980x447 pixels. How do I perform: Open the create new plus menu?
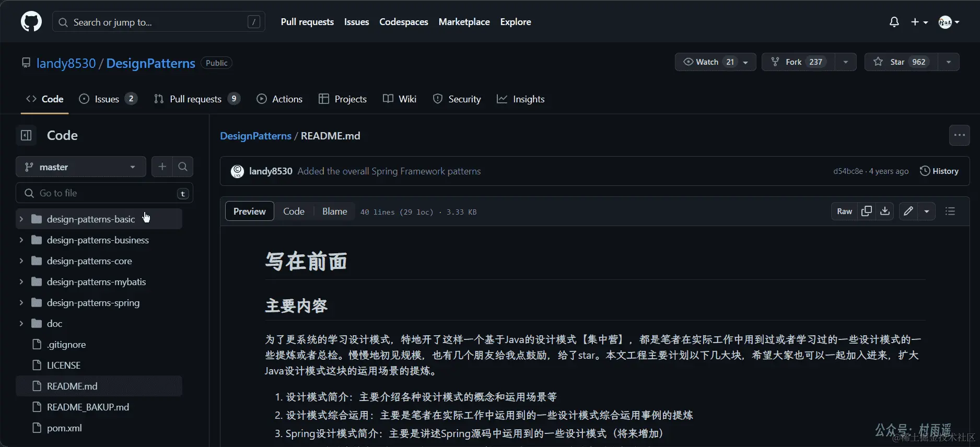point(919,22)
